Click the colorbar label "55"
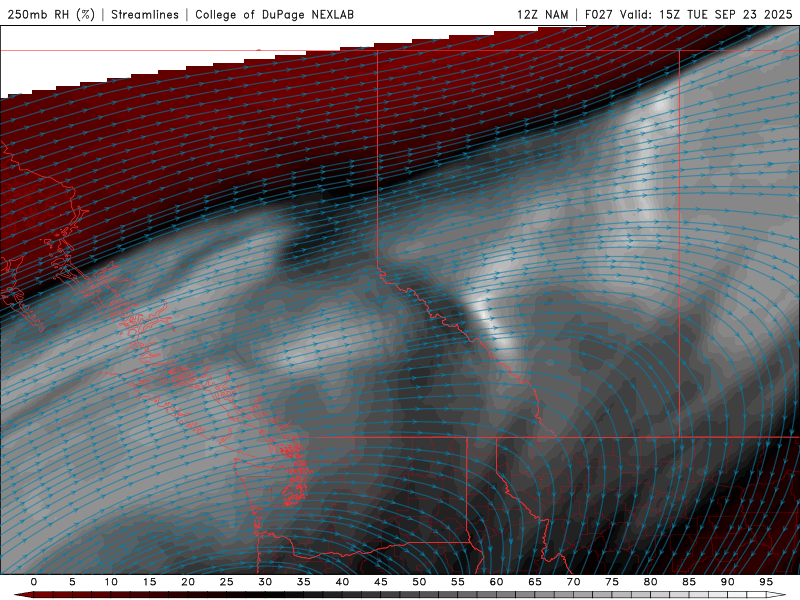The width and height of the screenshot is (800, 600). 458,582
